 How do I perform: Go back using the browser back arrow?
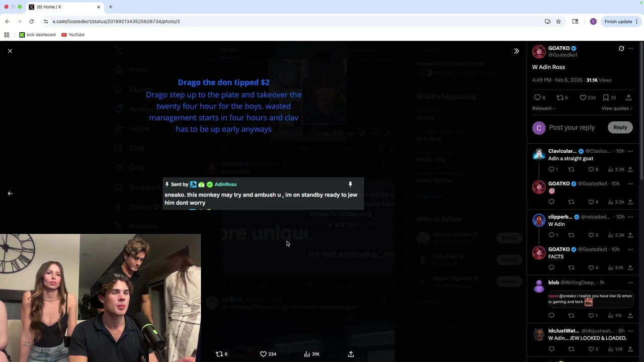point(8,22)
